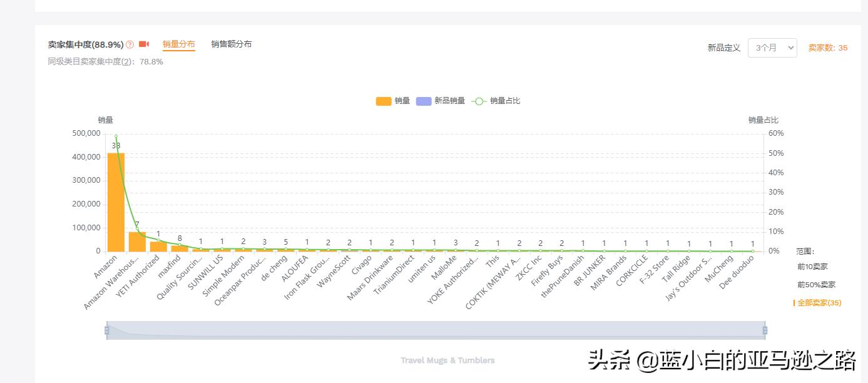Switch to the 销售额分布 tab
Viewport: 868px width, 383px height.
coord(232,44)
